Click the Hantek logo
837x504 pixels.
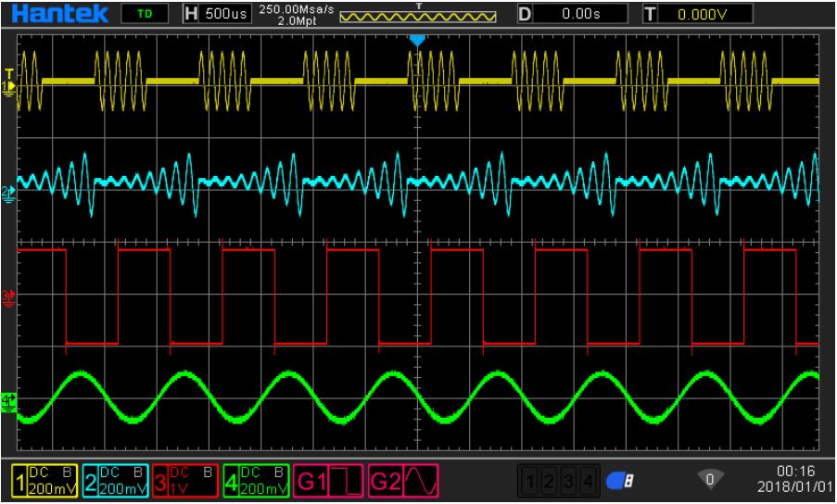click(x=59, y=13)
